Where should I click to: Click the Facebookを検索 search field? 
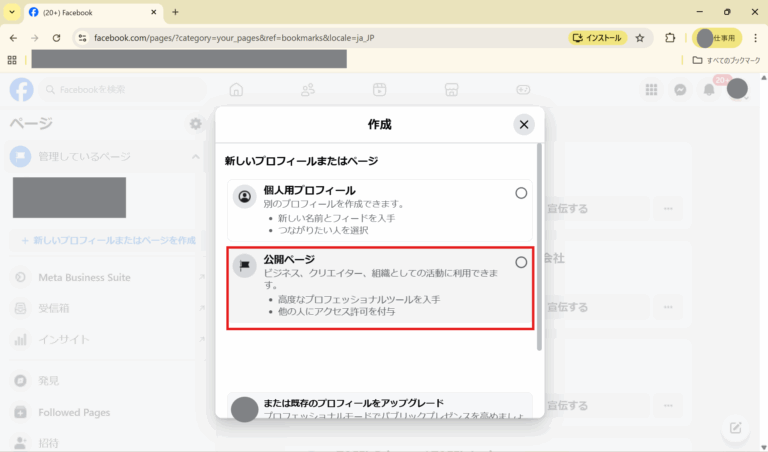tap(122, 90)
